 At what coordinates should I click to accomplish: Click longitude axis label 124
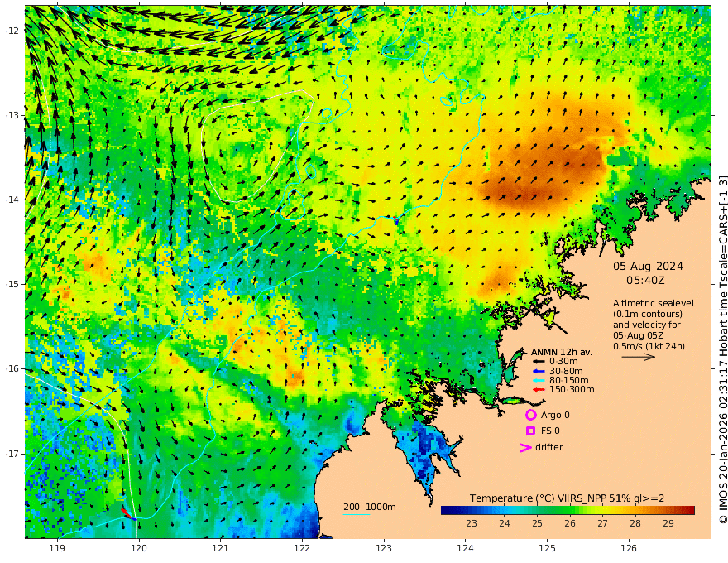(x=465, y=549)
